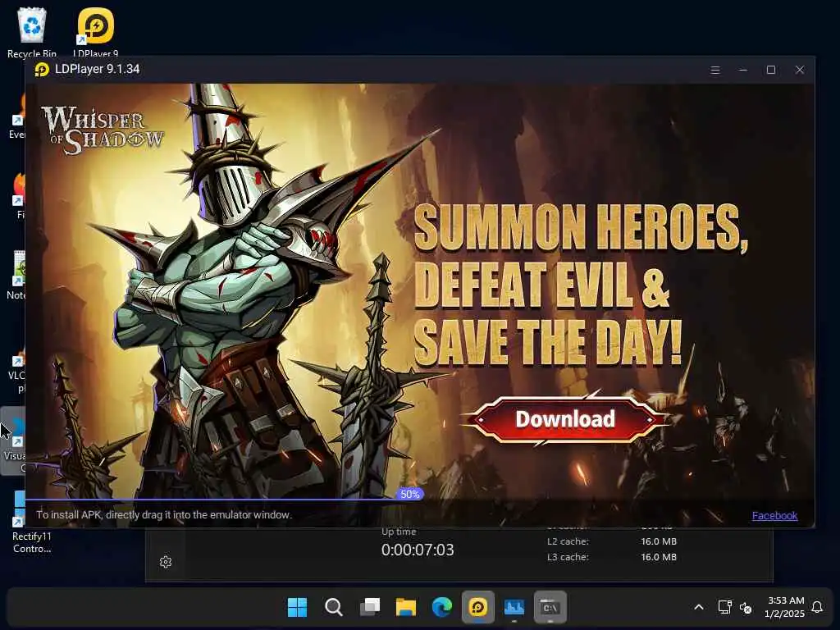
Task: Close the LDPlayer window
Action: pyautogui.click(x=800, y=71)
